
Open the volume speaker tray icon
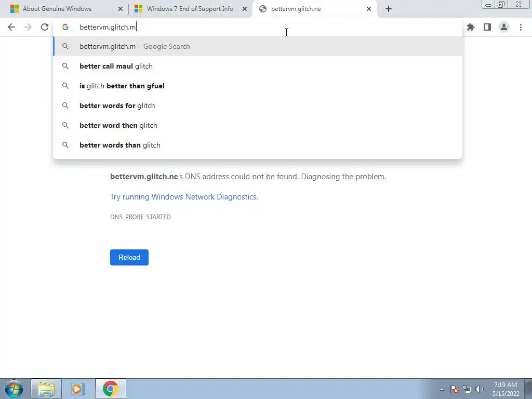point(480,389)
